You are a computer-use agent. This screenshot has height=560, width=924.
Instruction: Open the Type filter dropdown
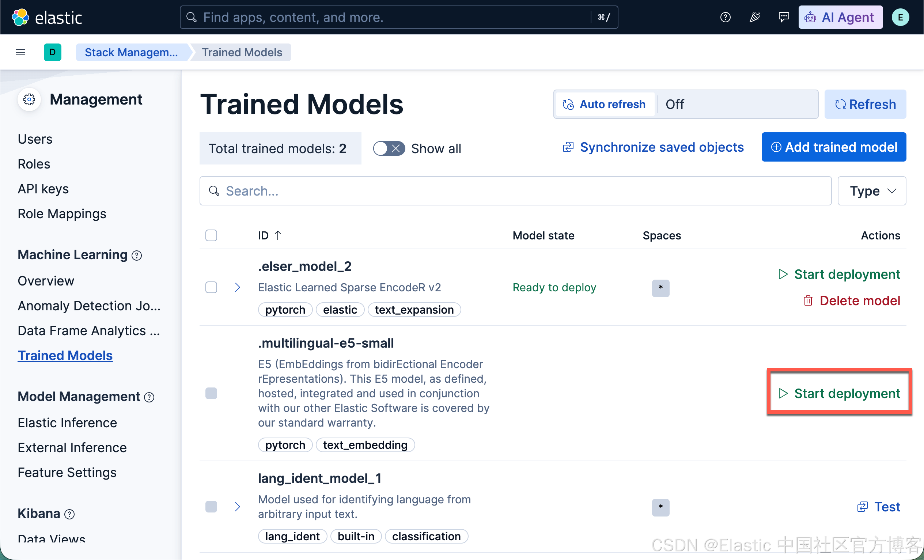coord(872,191)
